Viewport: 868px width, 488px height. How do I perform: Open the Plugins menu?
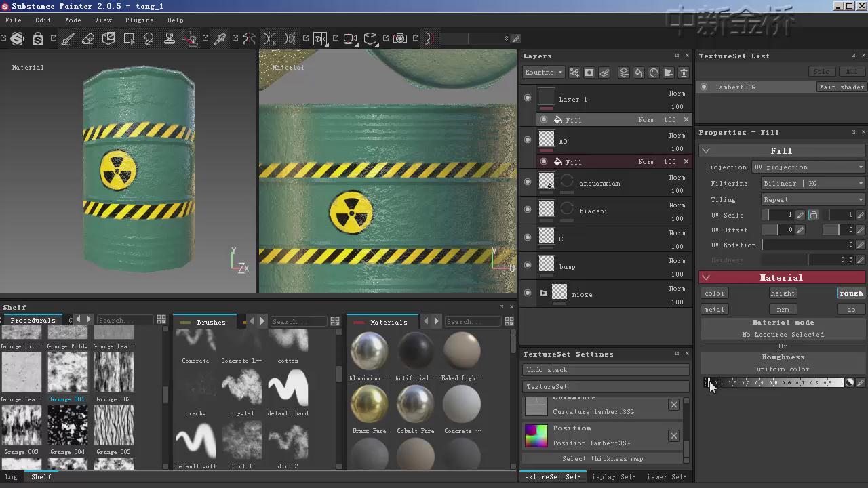[x=139, y=20]
